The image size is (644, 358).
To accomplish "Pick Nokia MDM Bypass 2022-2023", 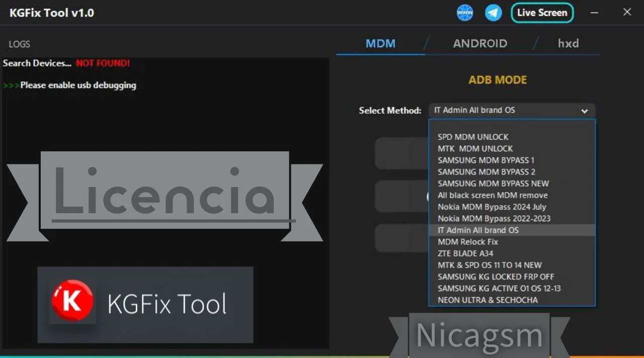I will point(512,218).
